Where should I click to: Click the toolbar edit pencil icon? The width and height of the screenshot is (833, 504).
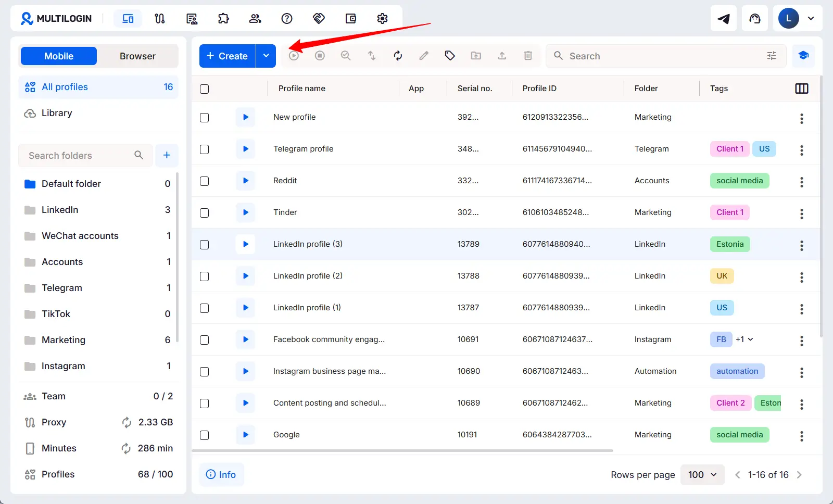pyautogui.click(x=424, y=56)
